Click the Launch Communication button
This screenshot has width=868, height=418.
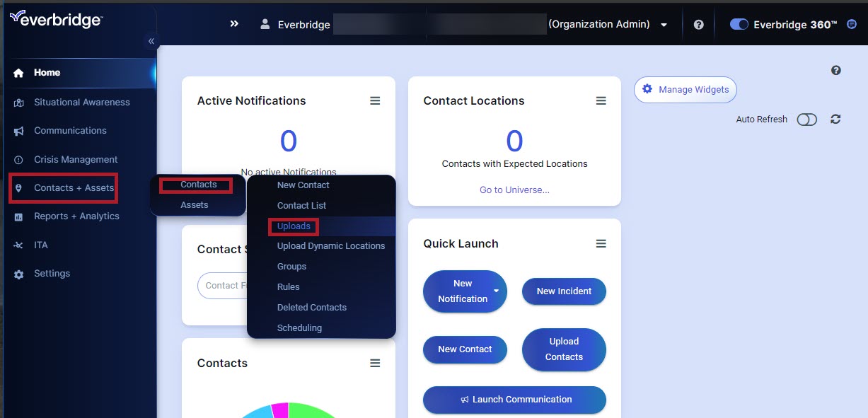(x=514, y=400)
